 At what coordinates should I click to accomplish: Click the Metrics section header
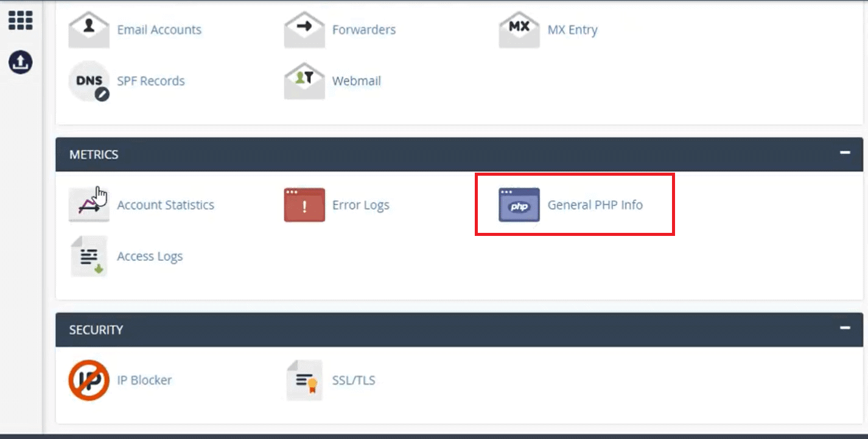459,154
